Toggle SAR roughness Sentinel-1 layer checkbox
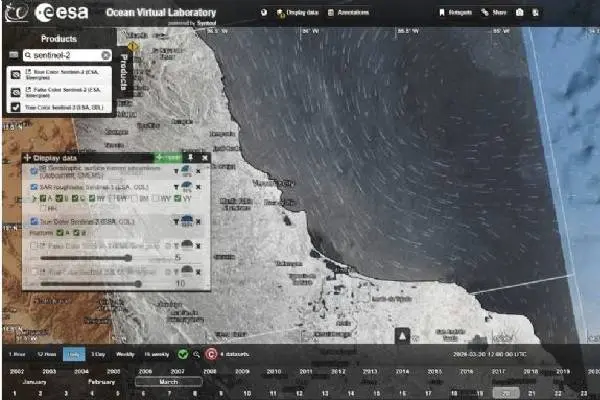 click(34, 187)
